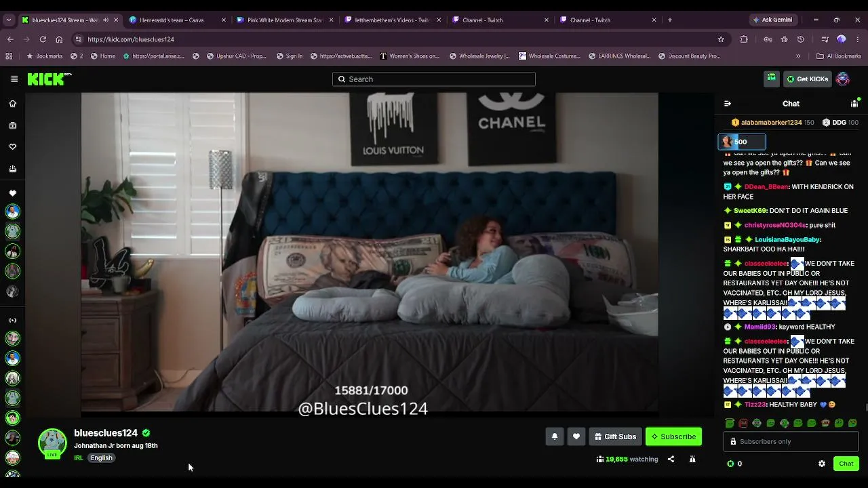Click the Subscribe button
This screenshot has width=868, height=488.
[x=673, y=436]
